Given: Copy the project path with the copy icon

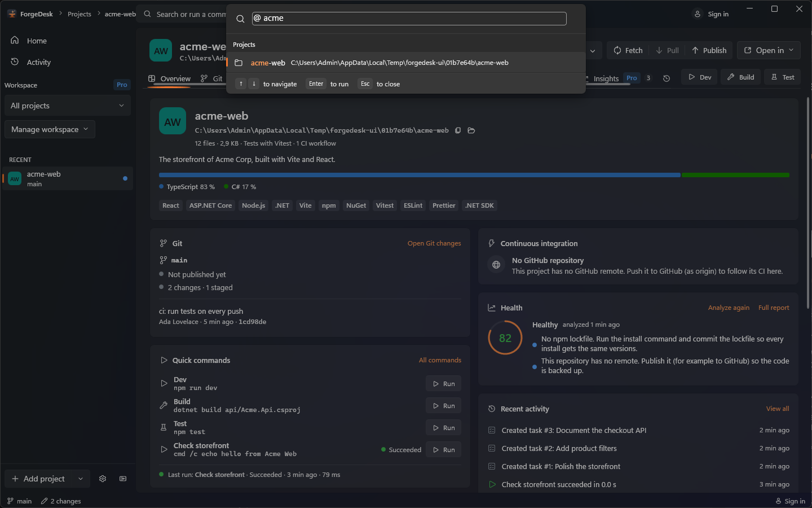Looking at the screenshot, I should (458, 130).
